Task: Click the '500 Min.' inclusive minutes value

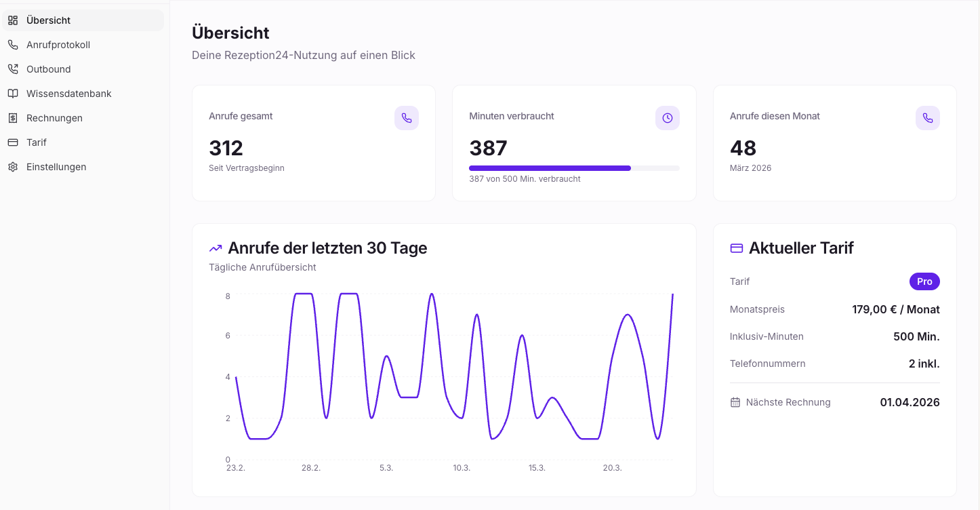Action: (916, 336)
